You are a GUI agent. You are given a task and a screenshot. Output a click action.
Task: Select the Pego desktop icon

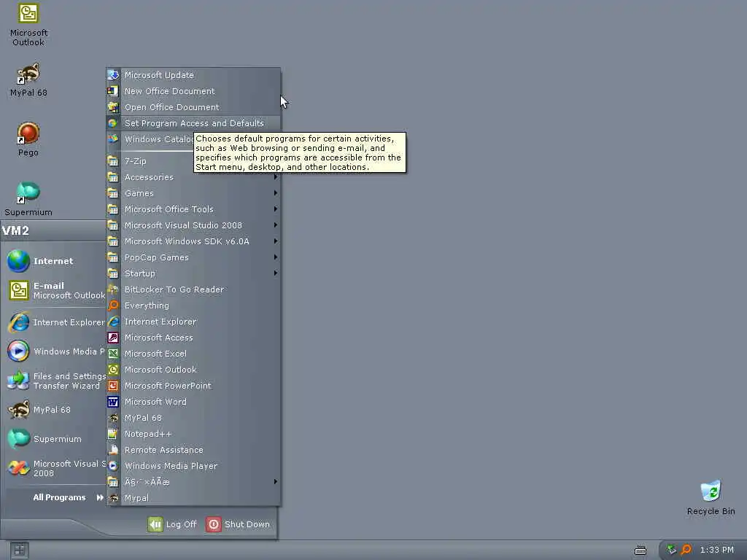pos(28,133)
